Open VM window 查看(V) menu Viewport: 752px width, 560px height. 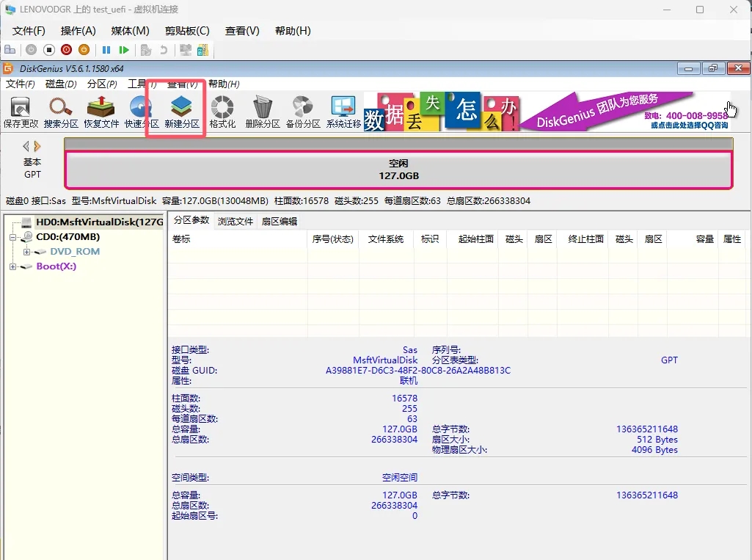tap(242, 31)
